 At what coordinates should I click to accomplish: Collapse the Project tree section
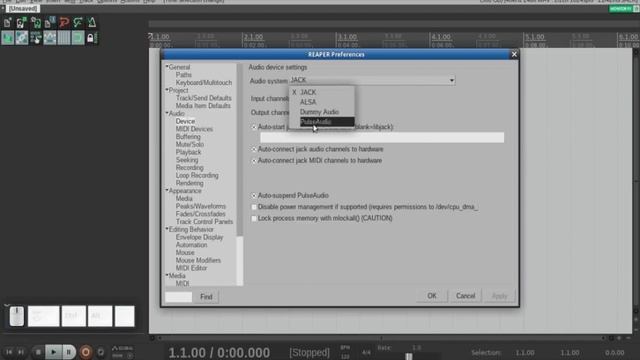pos(167,90)
